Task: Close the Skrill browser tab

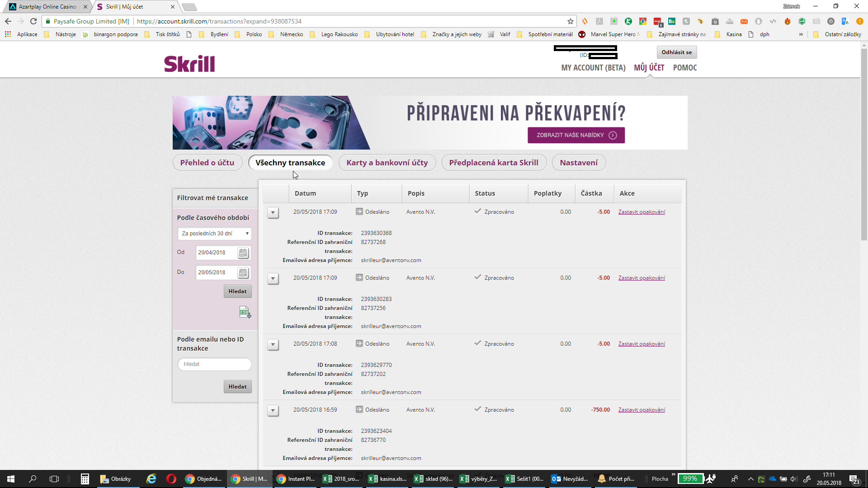Action: pos(173,7)
